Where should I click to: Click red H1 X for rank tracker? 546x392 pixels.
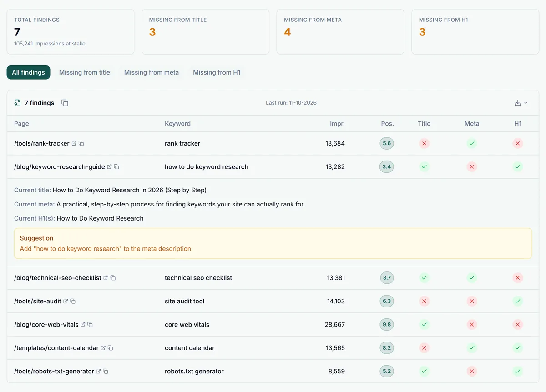pos(518,143)
